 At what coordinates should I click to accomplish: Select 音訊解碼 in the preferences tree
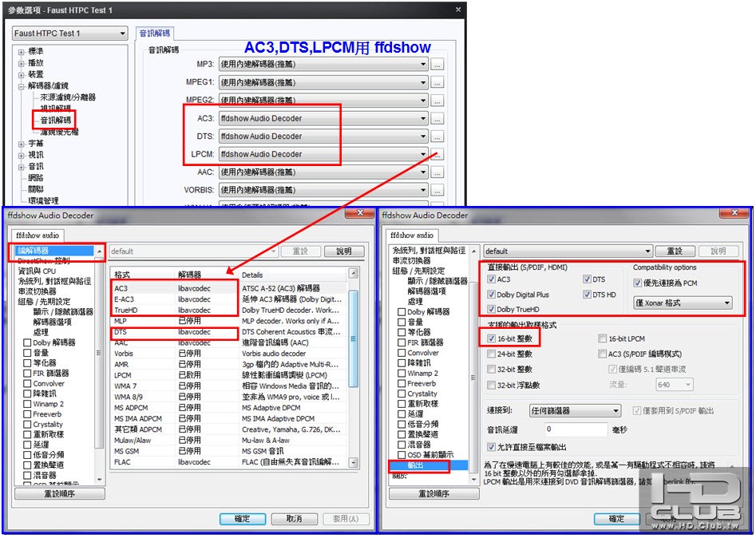[55, 120]
